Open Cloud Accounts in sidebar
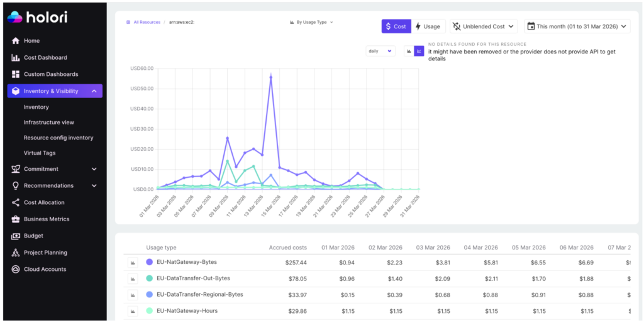This screenshot has height=323, width=644. coord(45,269)
